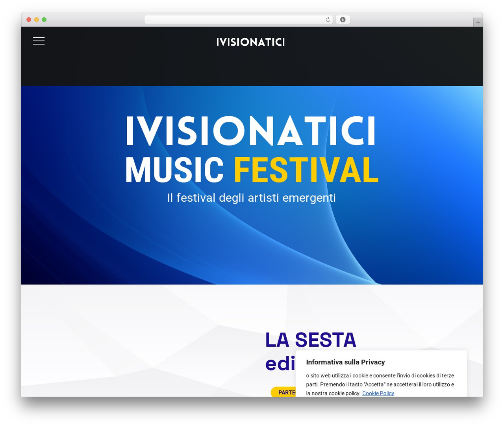Click the yellow FESTIVAL word in the banner

306,170
